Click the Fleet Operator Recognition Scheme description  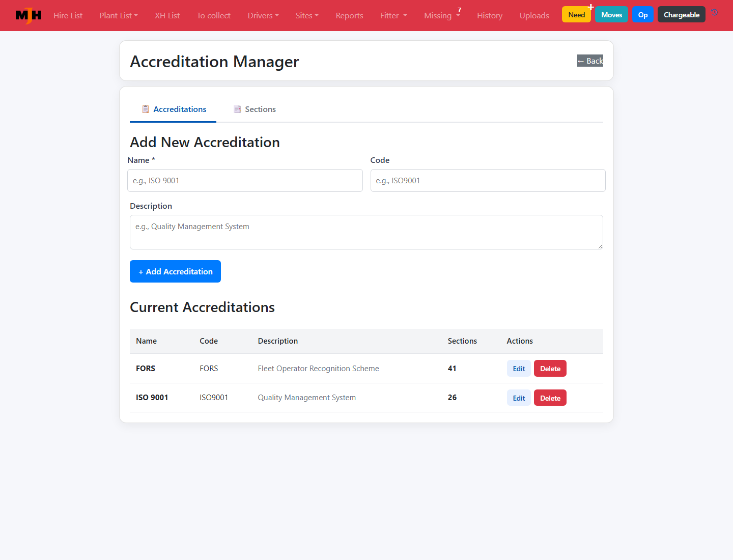click(318, 369)
